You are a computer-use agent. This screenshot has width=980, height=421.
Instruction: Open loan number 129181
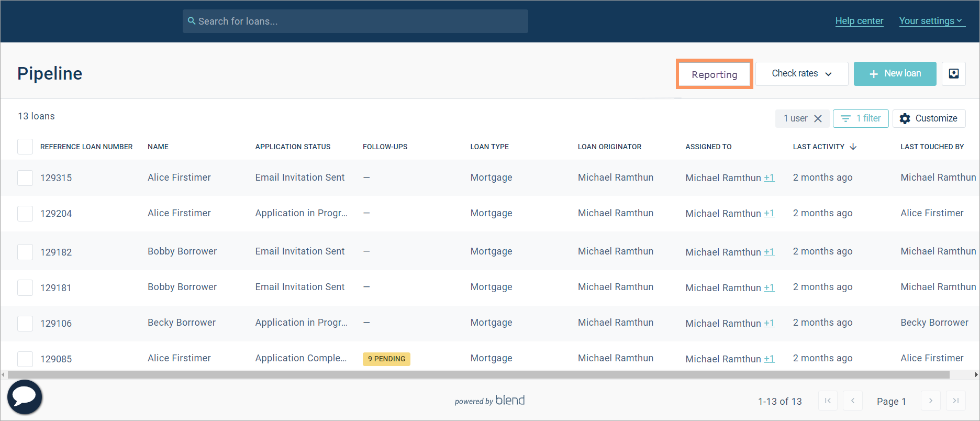55,288
